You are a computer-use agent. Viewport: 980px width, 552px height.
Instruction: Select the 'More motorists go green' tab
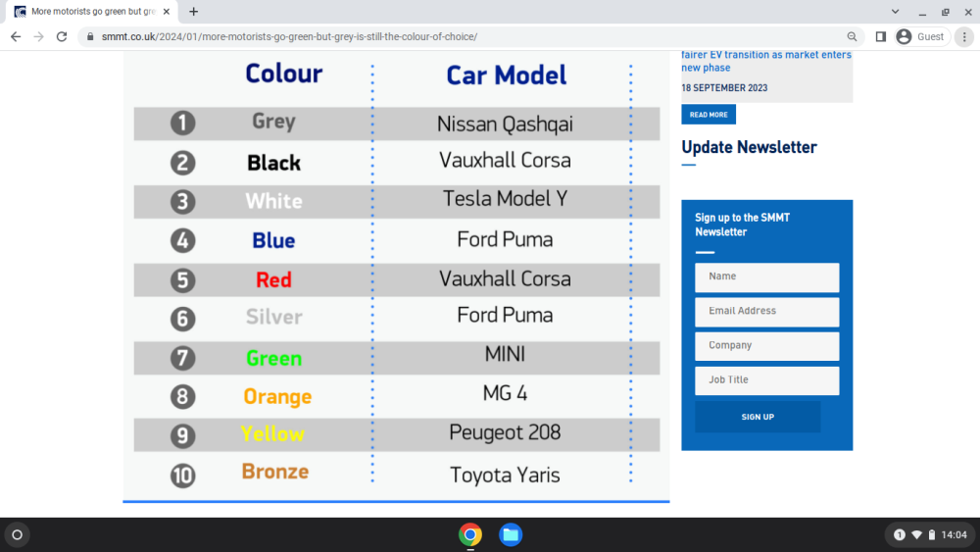click(92, 11)
